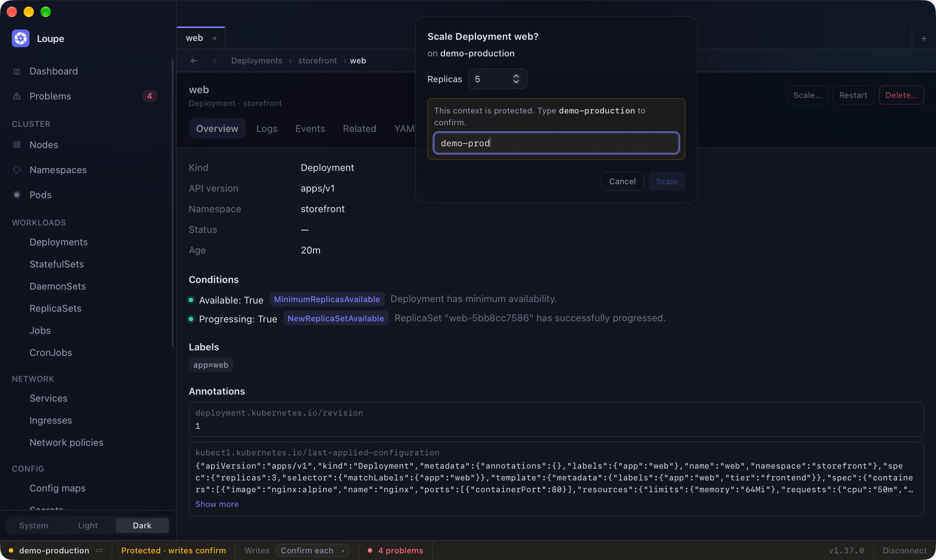Viewport: 936px width, 560px height.
Task: Open the Problems warning icon entry
Action: [x=17, y=96]
